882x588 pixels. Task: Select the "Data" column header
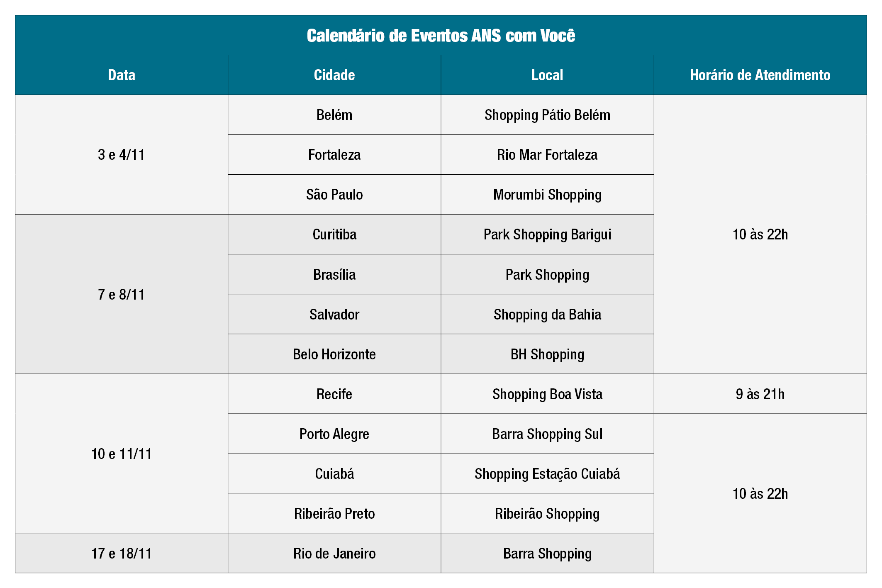(x=122, y=75)
